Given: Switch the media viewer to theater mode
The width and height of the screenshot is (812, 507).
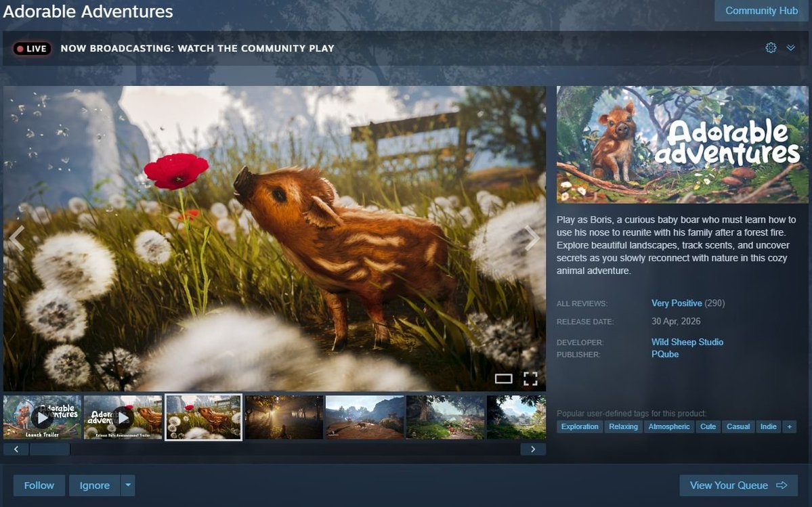Looking at the screenshot, I should tap(503, 378).
